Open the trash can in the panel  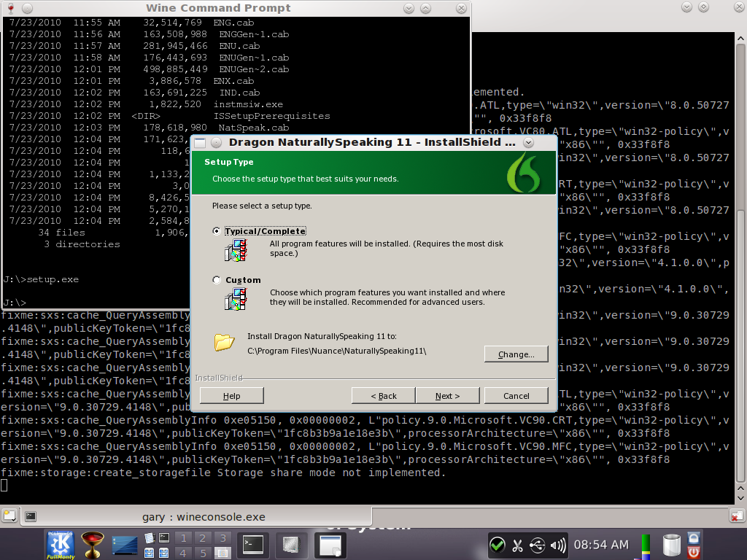(672, 545)
